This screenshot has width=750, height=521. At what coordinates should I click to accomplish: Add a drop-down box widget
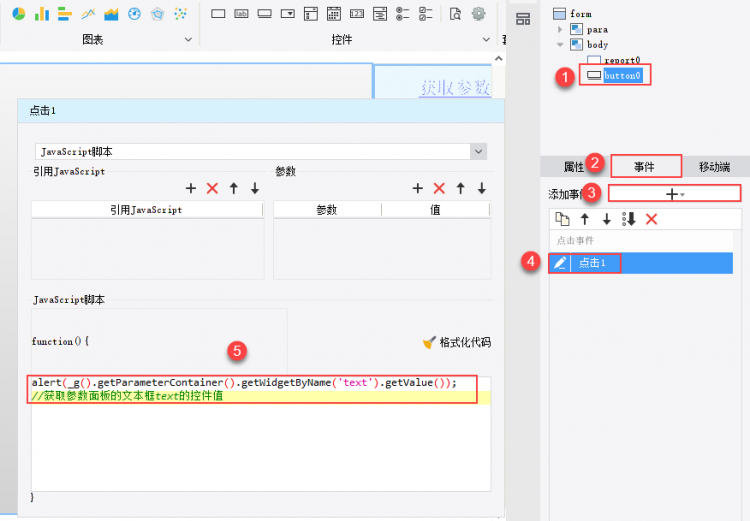tap(287, 14)
